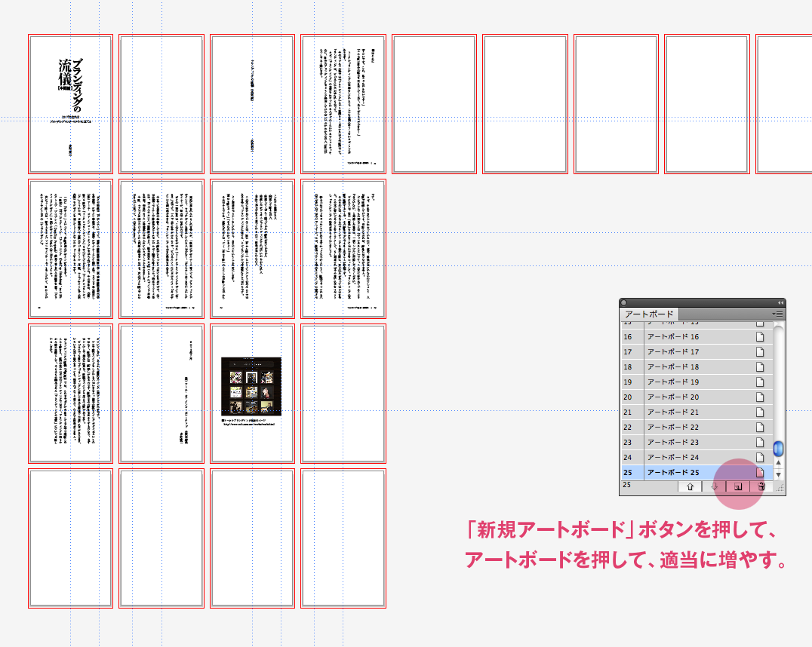Select the アートボード 18 row

click(x=697, y=367)
